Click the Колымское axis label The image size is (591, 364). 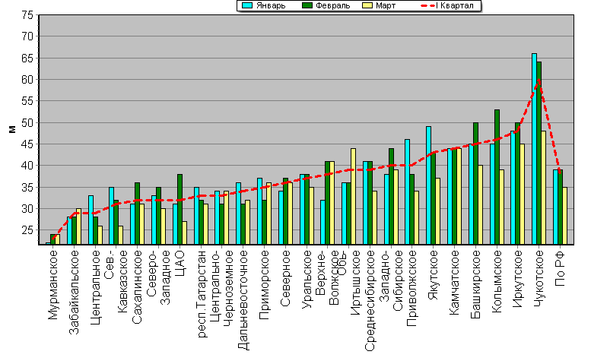coord(497,282)
